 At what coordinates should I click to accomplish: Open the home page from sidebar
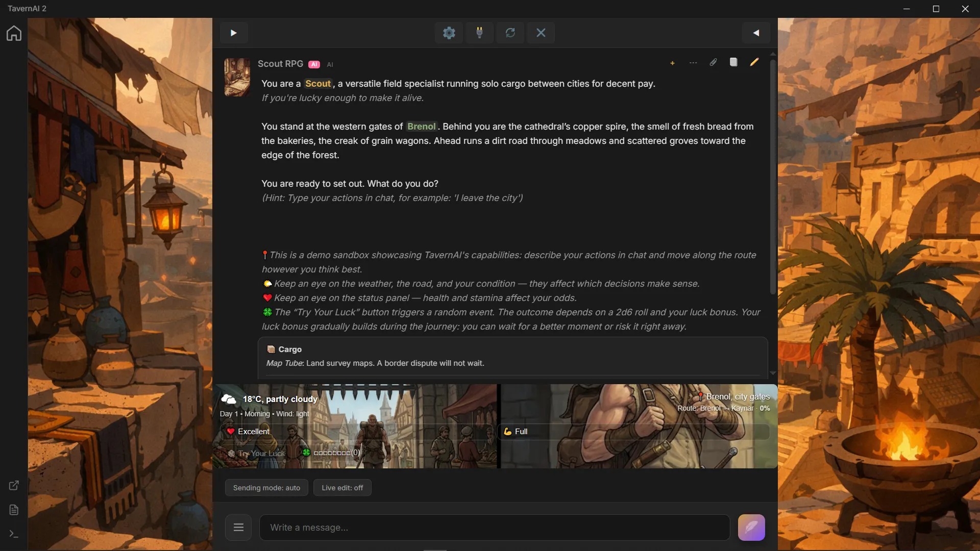[x=14, y=33]
